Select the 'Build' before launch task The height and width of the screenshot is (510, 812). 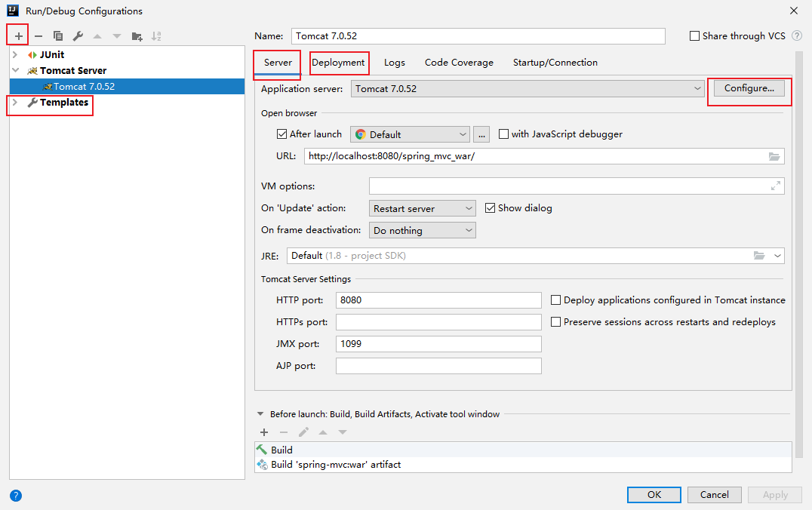tap(523, 450)
